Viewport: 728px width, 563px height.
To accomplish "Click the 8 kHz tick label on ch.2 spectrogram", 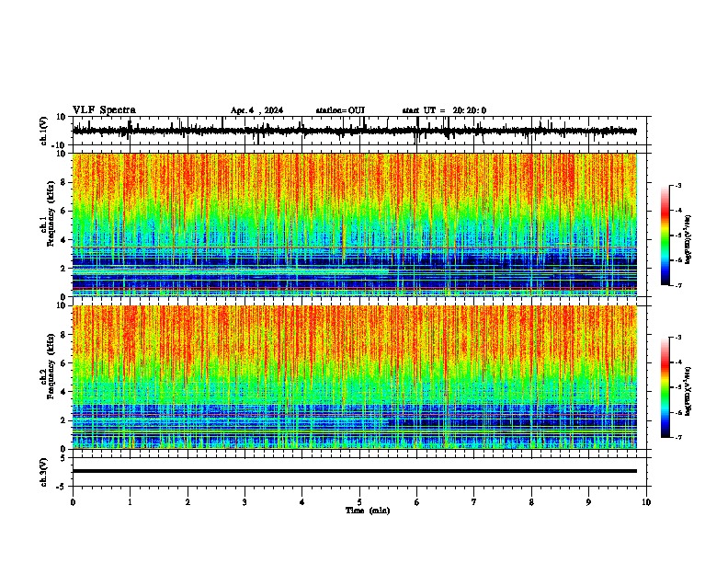I will tap(63, 335).
